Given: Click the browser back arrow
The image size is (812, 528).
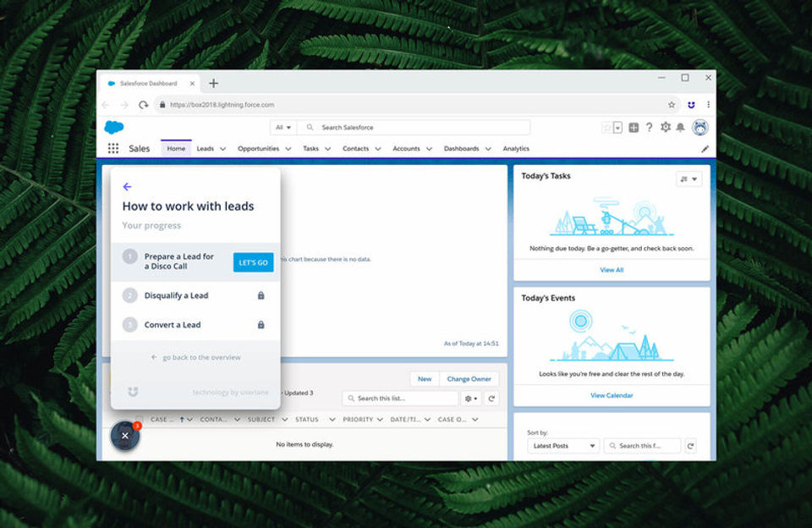Looking at the screenshot, I should coord(106,105).
